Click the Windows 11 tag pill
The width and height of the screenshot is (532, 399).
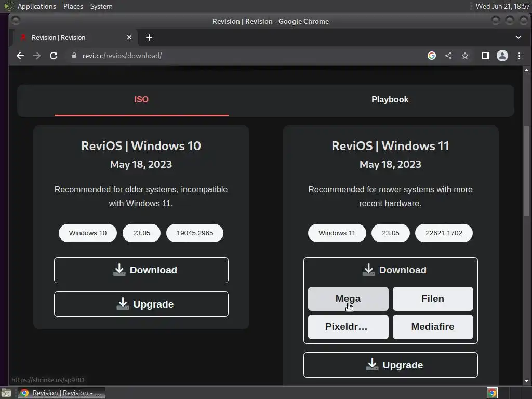pos(337,233)
